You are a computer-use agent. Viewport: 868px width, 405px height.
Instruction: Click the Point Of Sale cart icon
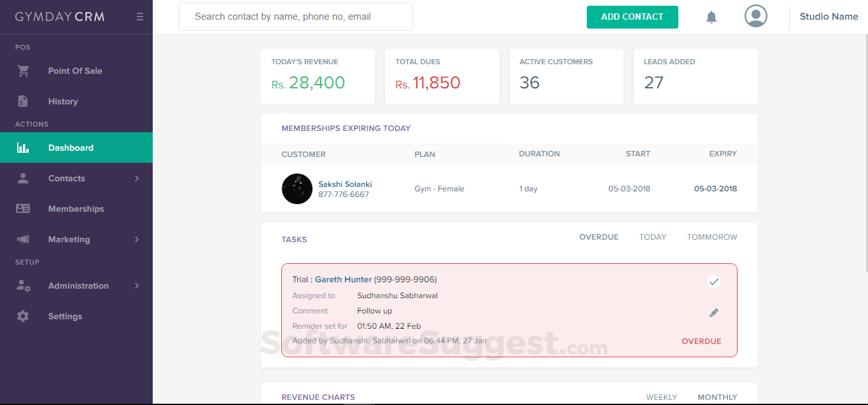pyautogui.click(x=24, y=71)
